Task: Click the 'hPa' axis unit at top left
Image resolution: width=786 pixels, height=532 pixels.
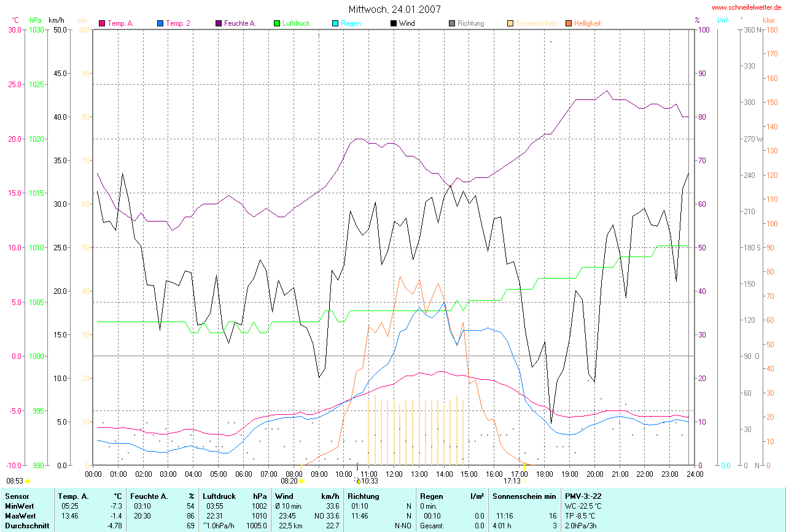Action: 35,20
